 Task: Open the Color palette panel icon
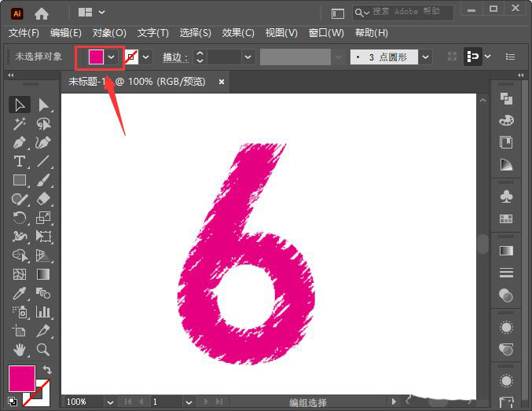click(x=506, y=120)
